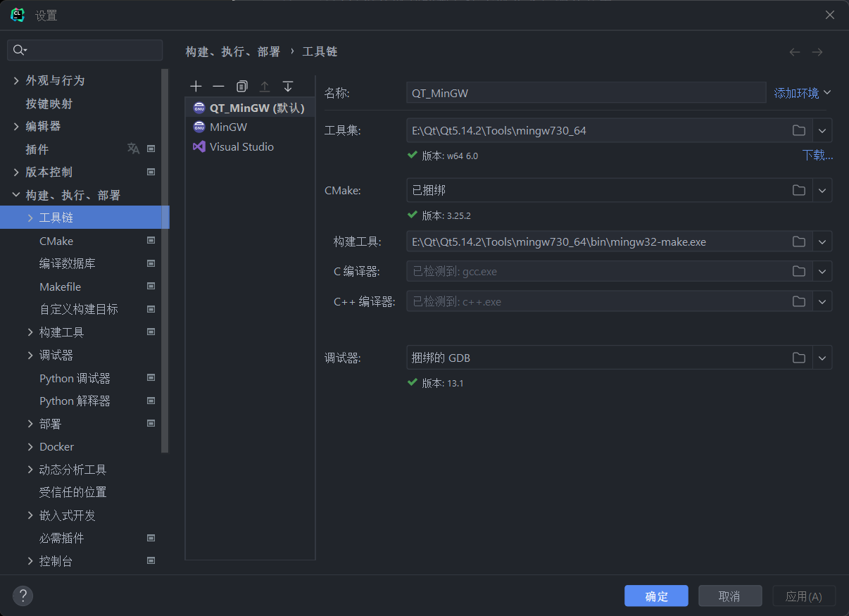This screenshot has width=849, height=616.
Task: Click the 下载... link
Action: coord(817,156)
